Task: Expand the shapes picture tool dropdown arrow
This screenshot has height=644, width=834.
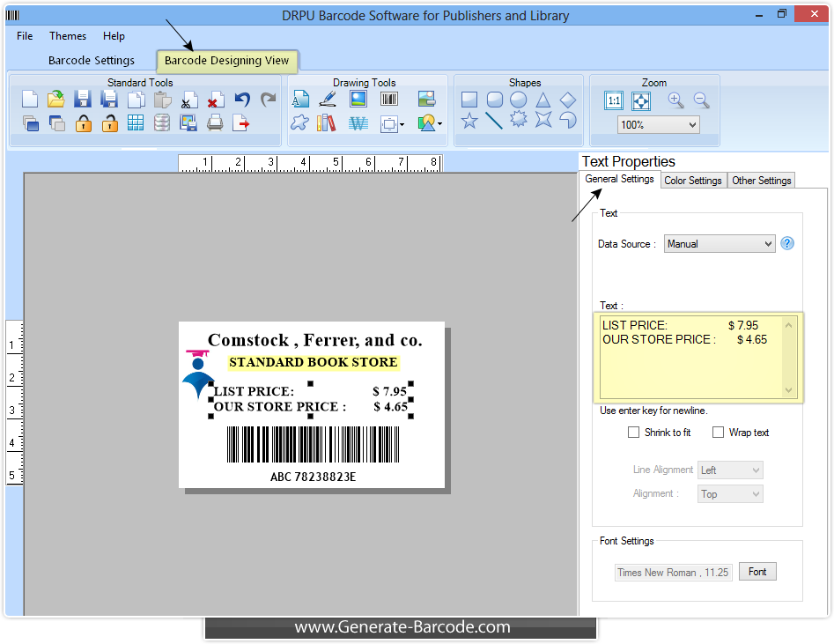Action: 439,124
